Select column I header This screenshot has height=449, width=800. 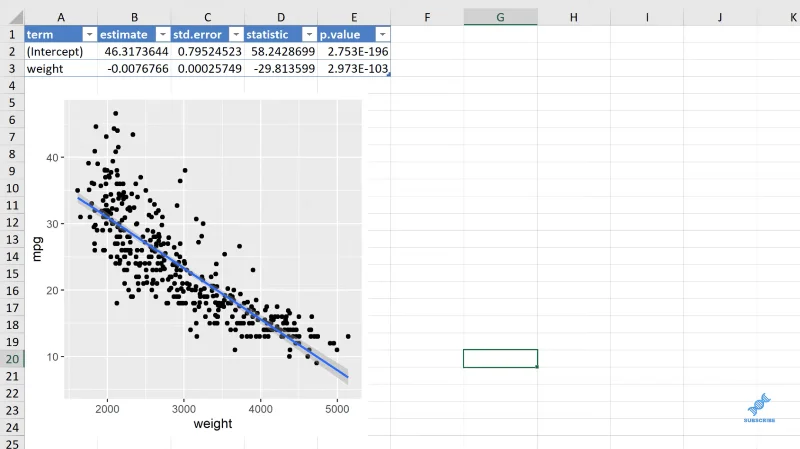pyautogui.click(x=647, y=17)
